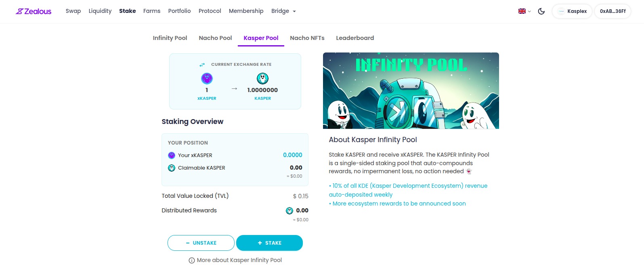Open More about Kasper Infinity Pool link
This screenshot has height=277, width=644.
(x=239, y=260)
